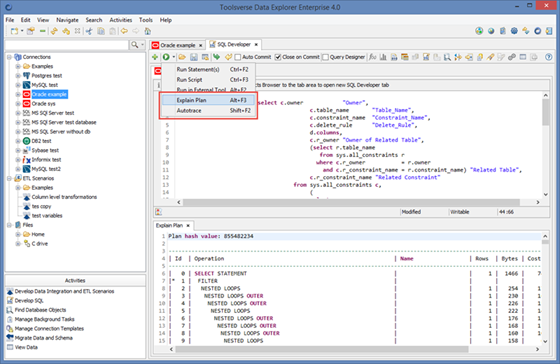Click the open folder icon in SQL toolbar
The image size is (560, 364).
(182, 57)
